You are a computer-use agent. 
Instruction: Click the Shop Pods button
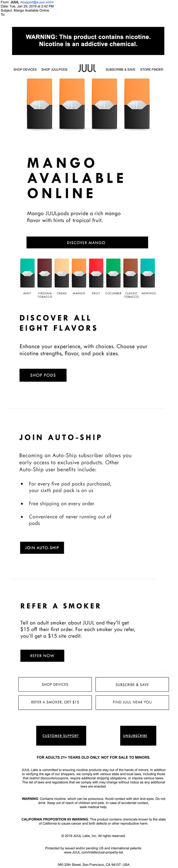coord(43,375)
